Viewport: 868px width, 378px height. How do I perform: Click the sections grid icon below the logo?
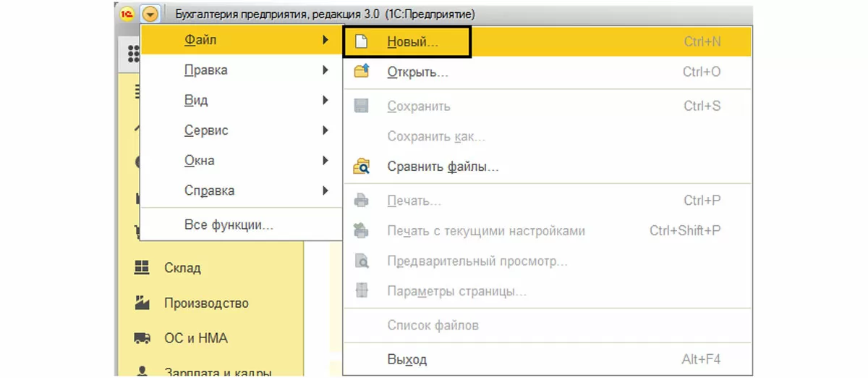(x=134, y=53)
